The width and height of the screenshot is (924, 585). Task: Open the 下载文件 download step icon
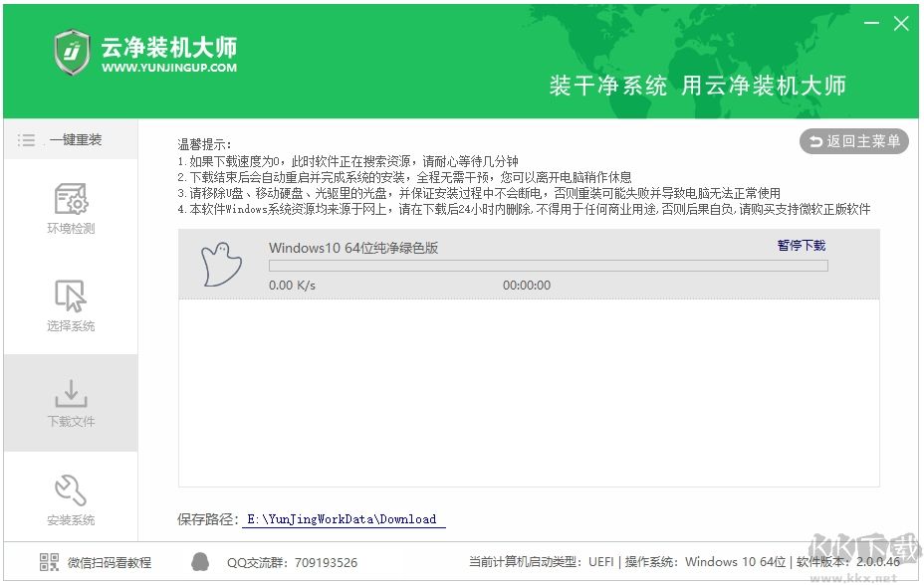point(71,393)
